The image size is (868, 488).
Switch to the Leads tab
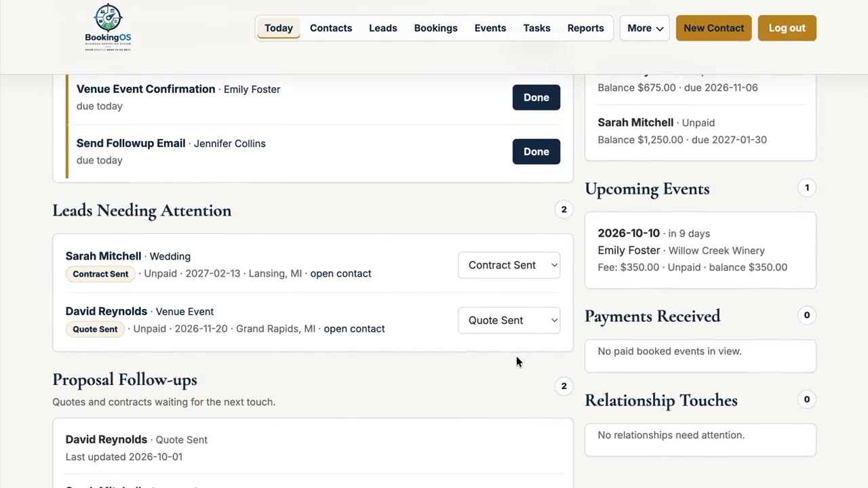coord(383,28)
